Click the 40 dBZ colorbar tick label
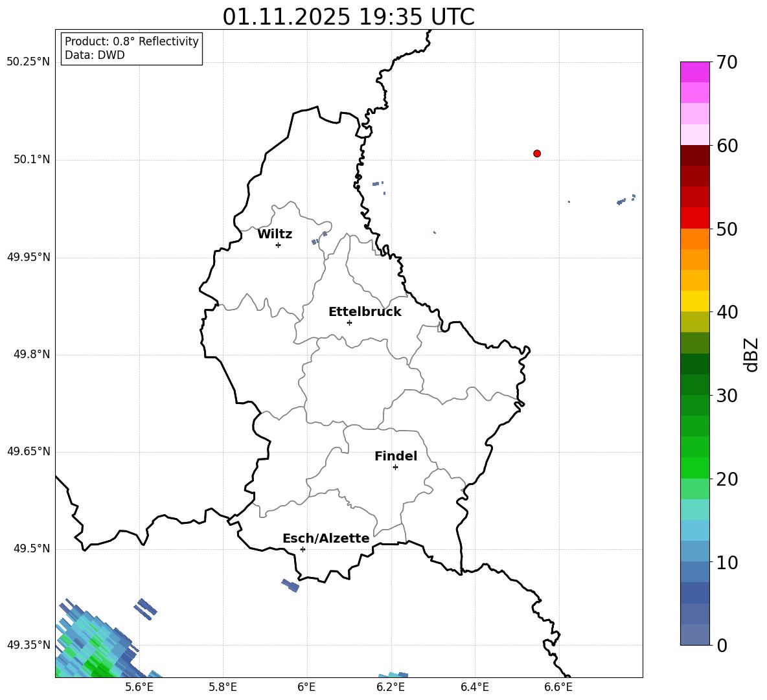767x700 pixels. 727,312
